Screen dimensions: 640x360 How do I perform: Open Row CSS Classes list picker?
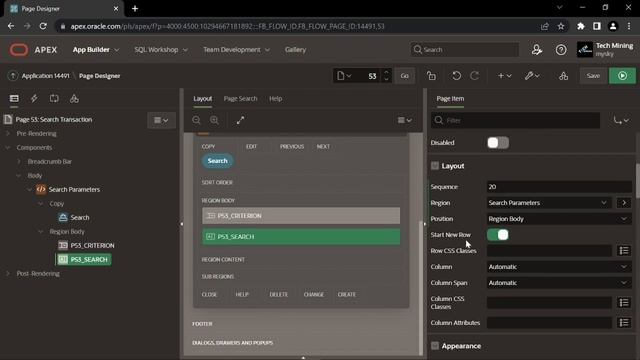tap(624, 251)
